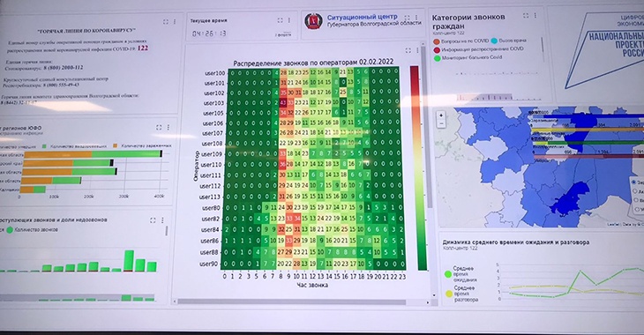Open three-dot menu of Категории звонков граждан
The image size is (644, 335).
click(x=535, y=16)
